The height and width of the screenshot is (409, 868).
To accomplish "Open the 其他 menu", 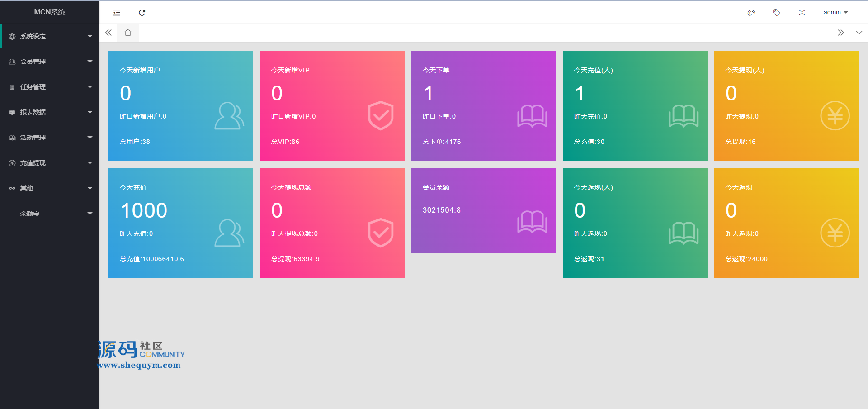I will (x=50, y=188).
